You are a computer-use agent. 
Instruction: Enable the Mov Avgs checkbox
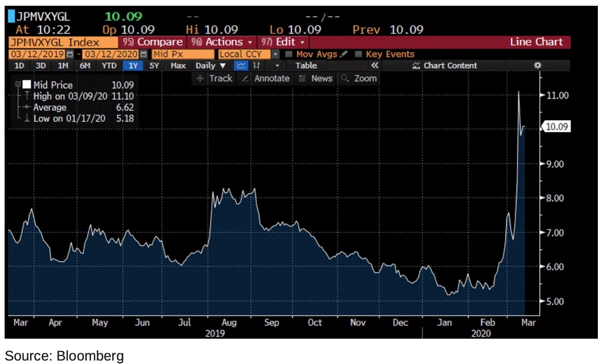(289, 54)
